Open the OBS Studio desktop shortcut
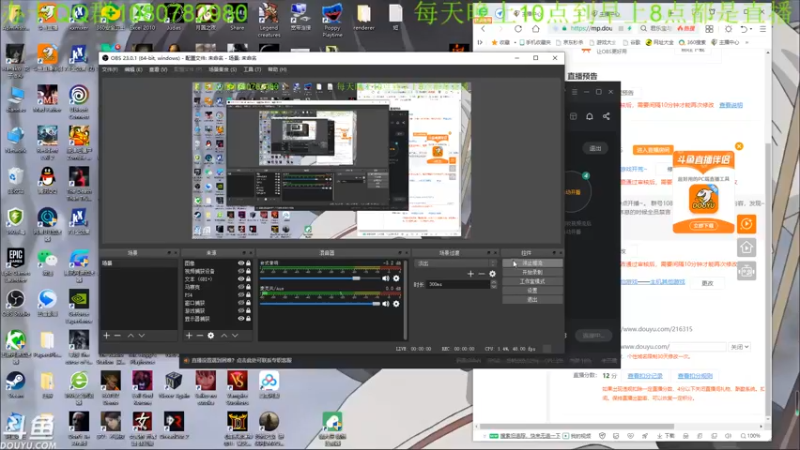The height and width of the screenshot is (450, 800). coord(15,302)
